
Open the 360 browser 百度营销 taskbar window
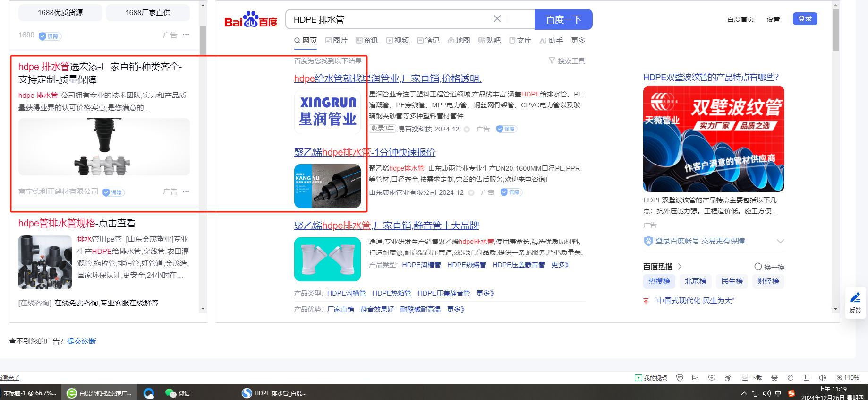tap(100, 393)
